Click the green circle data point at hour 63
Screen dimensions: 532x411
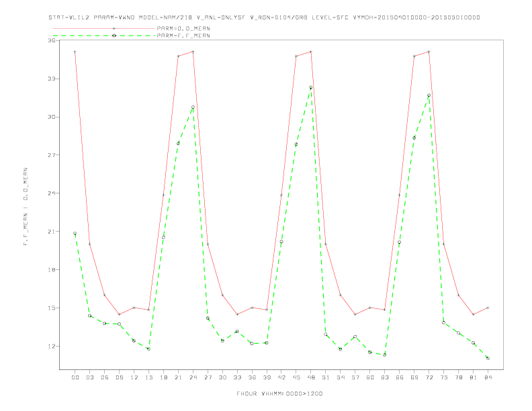coord(385,355)
